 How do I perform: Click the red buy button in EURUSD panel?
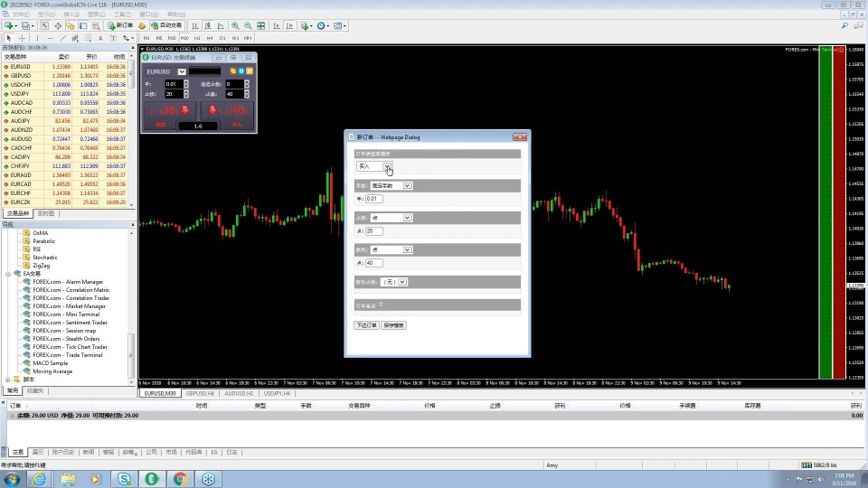[x=226, y=111]
